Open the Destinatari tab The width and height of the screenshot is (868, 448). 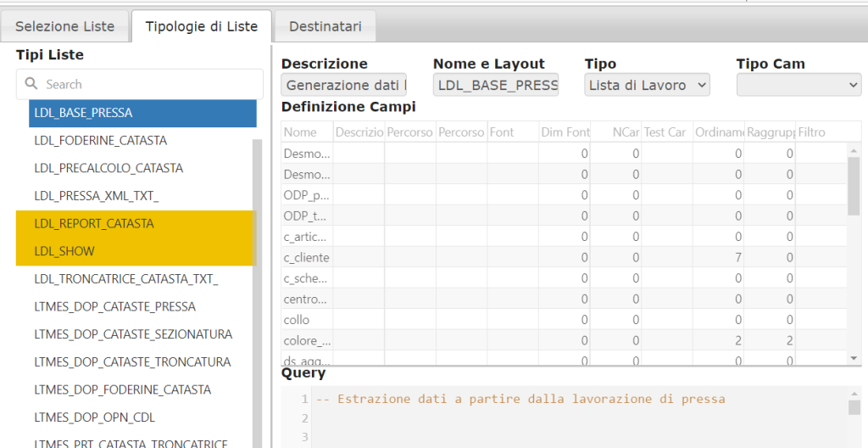325,26
